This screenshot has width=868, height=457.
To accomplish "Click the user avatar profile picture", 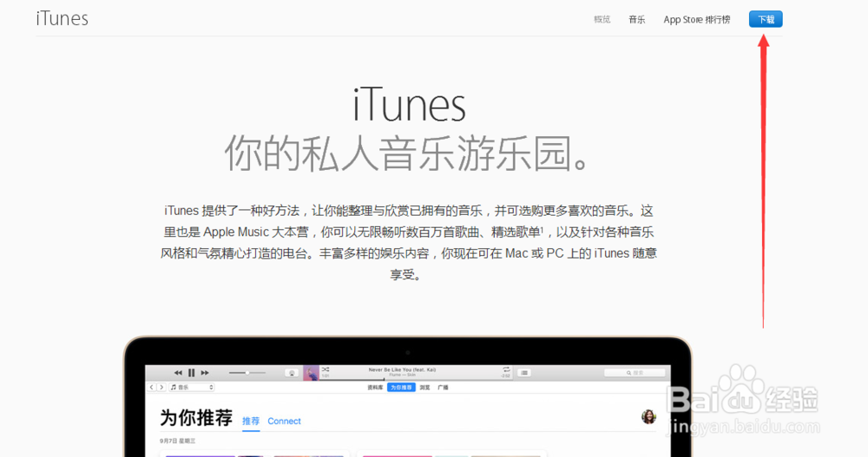I will (x=648, y=416).
